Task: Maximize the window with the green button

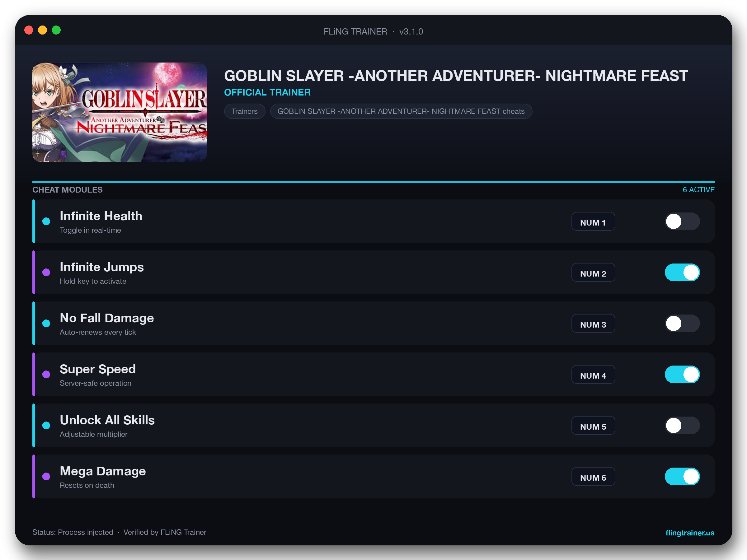Action: (56, 30)
